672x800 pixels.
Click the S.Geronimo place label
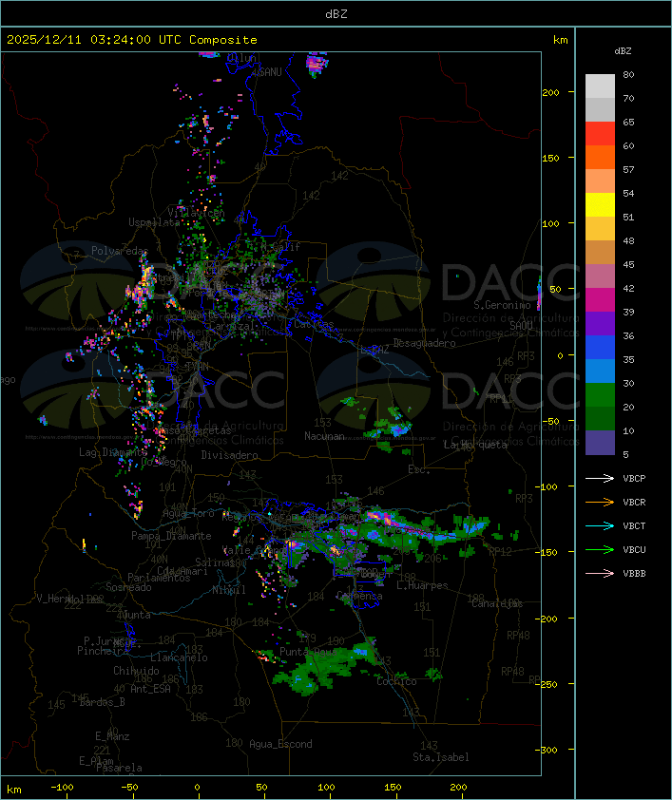click(x=502, y=305)
